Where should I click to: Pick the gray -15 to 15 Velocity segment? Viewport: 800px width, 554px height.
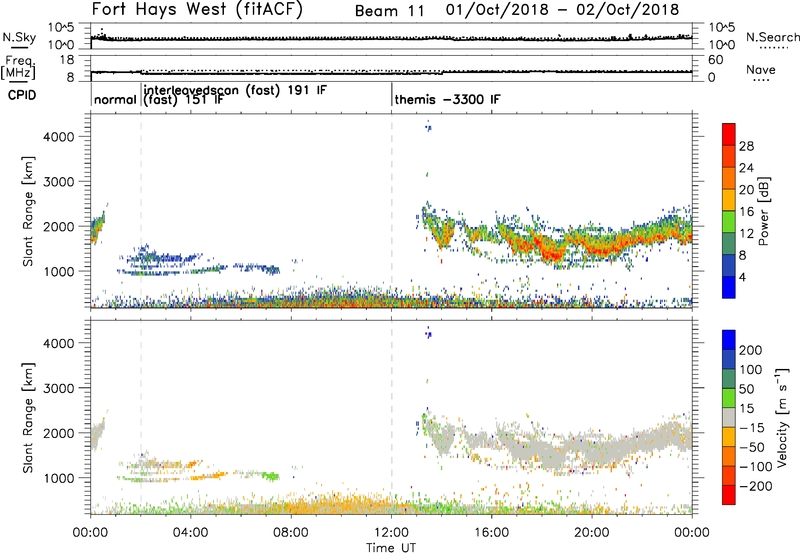(729, 417)
